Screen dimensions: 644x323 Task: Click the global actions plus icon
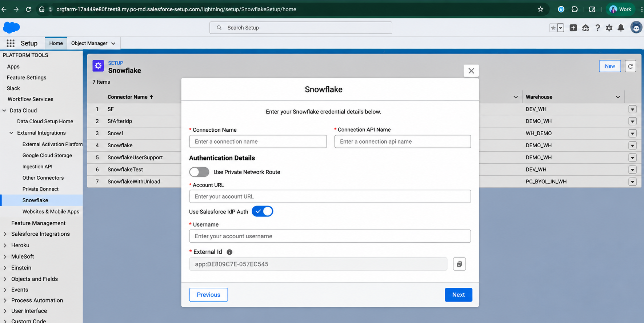click(573, 28)
